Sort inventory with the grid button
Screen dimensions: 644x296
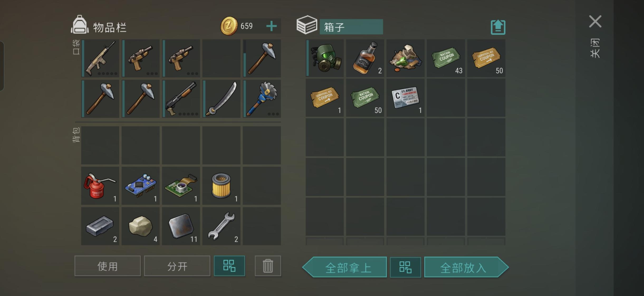[229, 266]
